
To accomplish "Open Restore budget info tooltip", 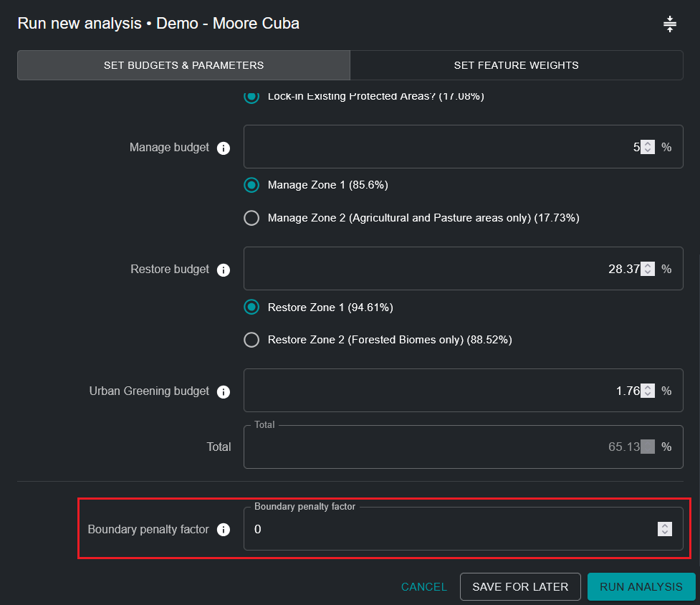I will tap(224, 270).
